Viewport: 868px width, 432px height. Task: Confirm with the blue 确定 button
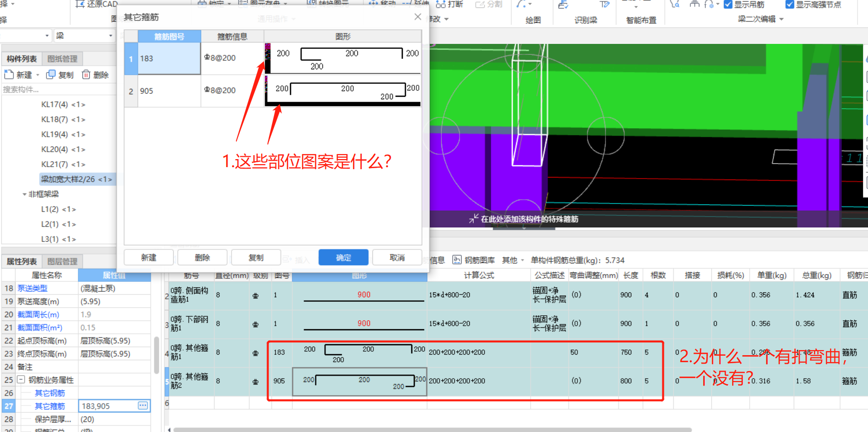pyautogui.click(x=343, y=257)
